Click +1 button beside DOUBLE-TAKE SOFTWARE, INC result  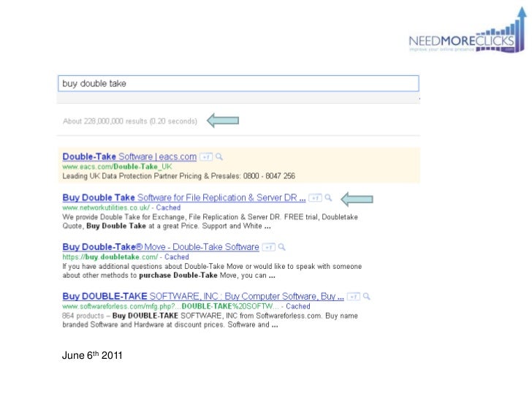(x=353, y=297)
